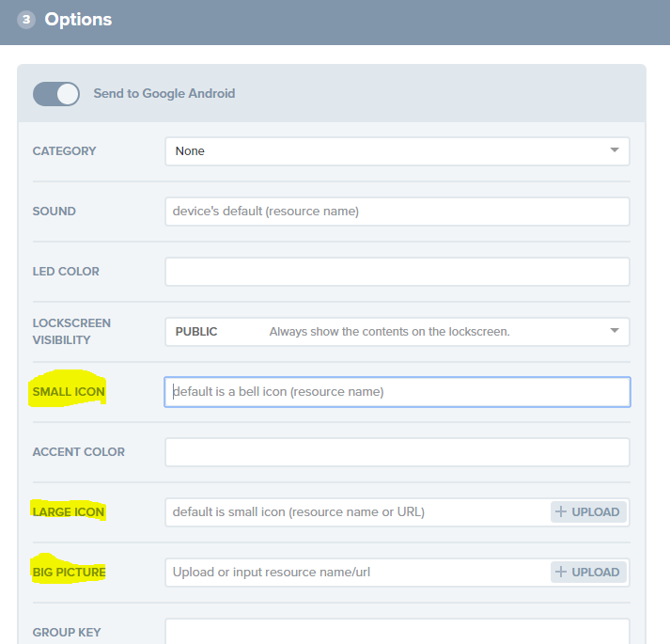
Task: Focus the Group Key input field
Action: 397,632
